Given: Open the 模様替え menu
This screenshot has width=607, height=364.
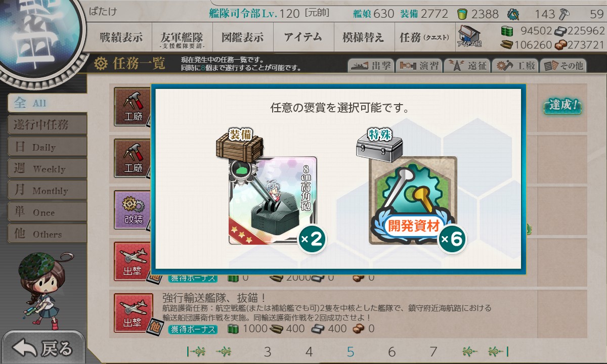Looking at the screenshot, I should 363,37.
